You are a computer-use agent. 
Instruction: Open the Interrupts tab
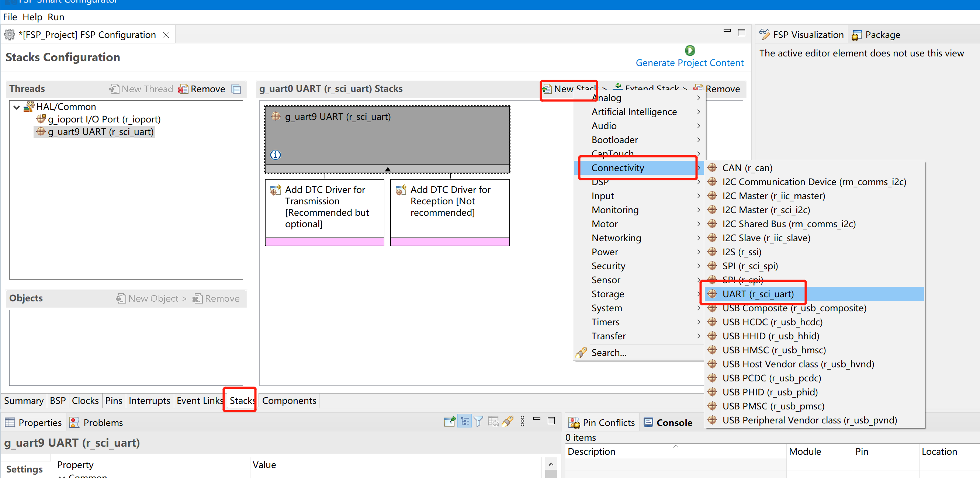coord(149,401)
